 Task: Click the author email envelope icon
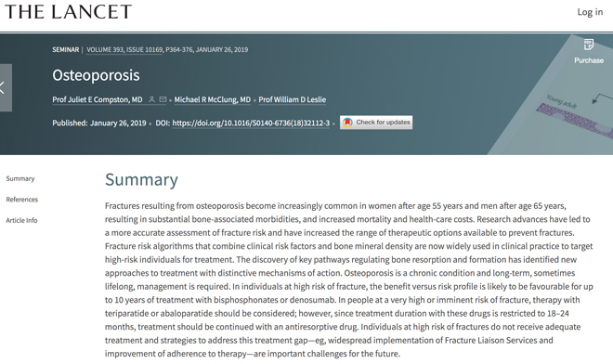pos(163,99)
